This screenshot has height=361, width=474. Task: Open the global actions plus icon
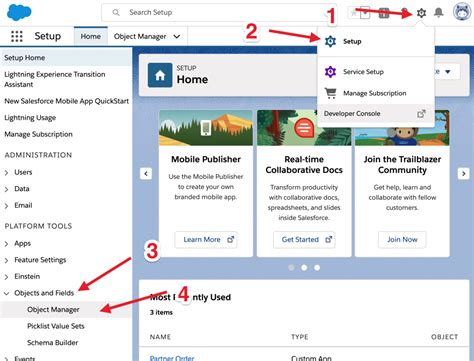(384, 13)
